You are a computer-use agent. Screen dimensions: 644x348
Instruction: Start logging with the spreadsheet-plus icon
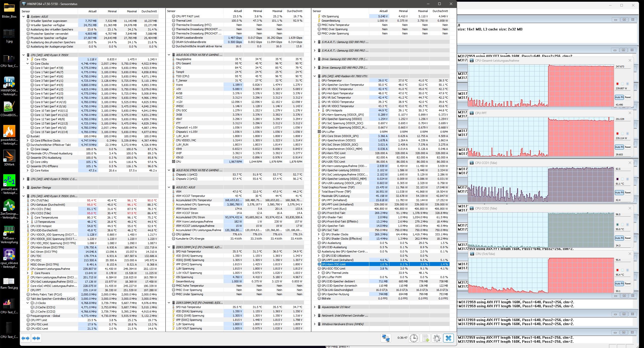click(x=425, y=338)
